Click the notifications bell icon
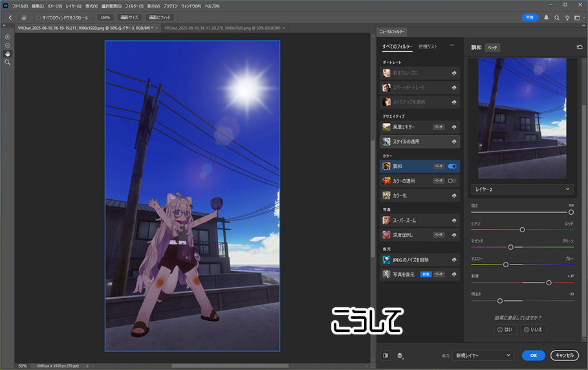588x370 pixels. click(546, 17)
